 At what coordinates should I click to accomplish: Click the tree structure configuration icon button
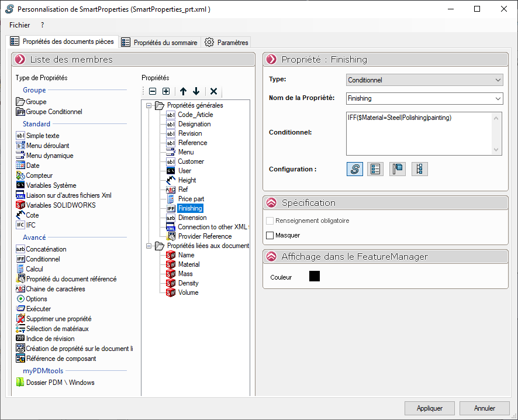pos(420,169)
